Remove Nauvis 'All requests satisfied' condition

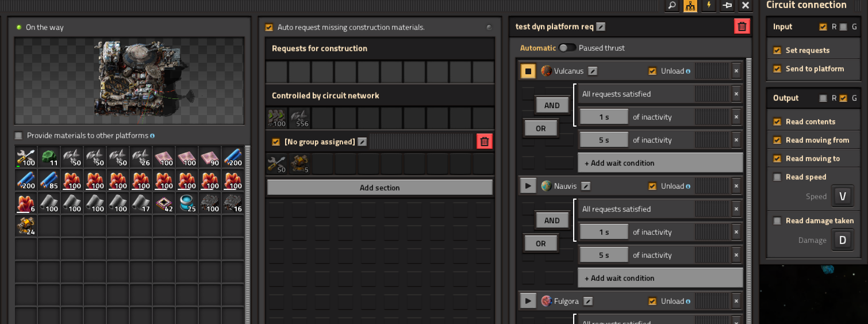pos(736,209)
